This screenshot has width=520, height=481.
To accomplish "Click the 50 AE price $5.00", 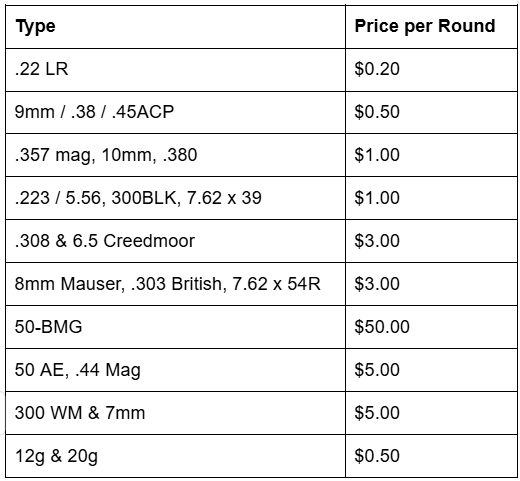I will [431, 370].
